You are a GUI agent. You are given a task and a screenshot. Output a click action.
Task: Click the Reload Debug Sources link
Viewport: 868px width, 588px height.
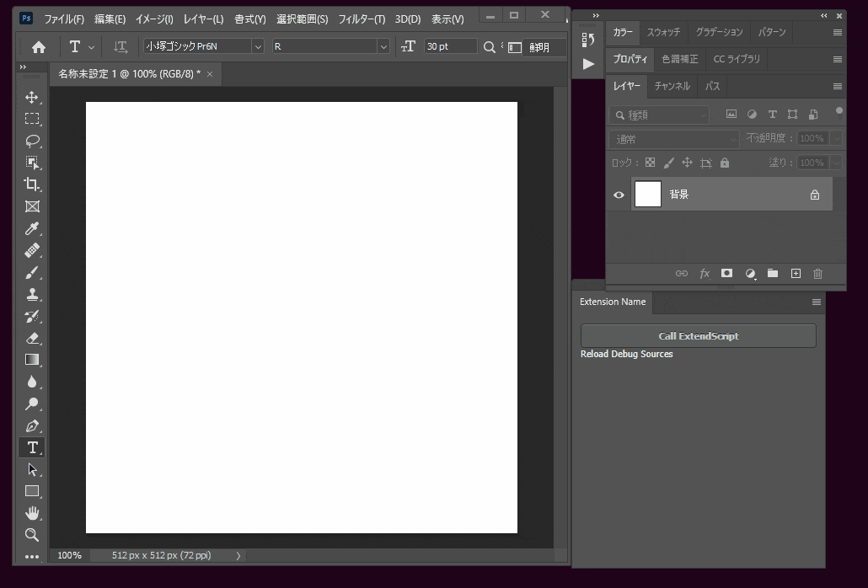(x=627, y=354)
